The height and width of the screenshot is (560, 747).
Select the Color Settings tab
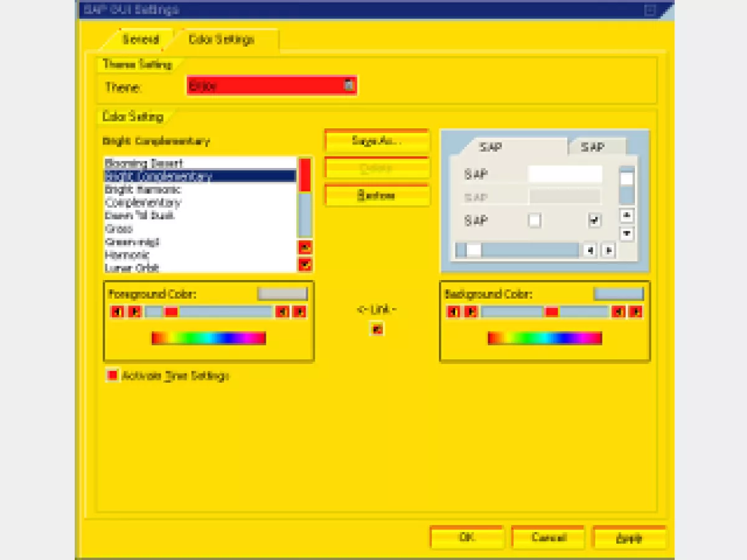point(222,39)
